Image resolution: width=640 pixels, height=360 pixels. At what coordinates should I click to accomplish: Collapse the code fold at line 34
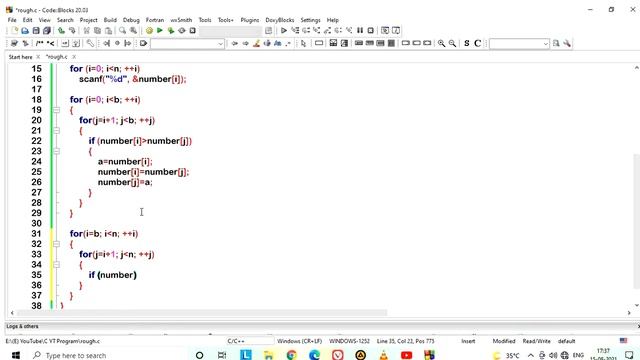(x=56, y=264)
